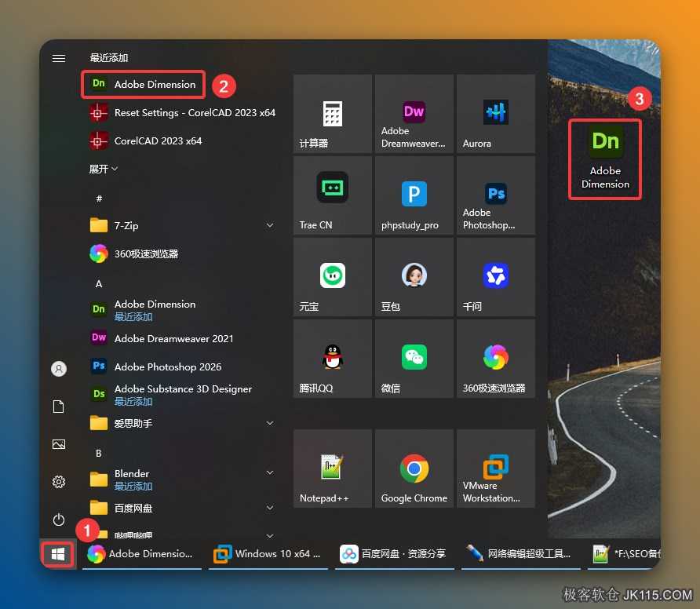Launch CorelCAD 2023 x64 from the list
The height and width of the screenshot is (609, 700).
(x=146, y=140)
